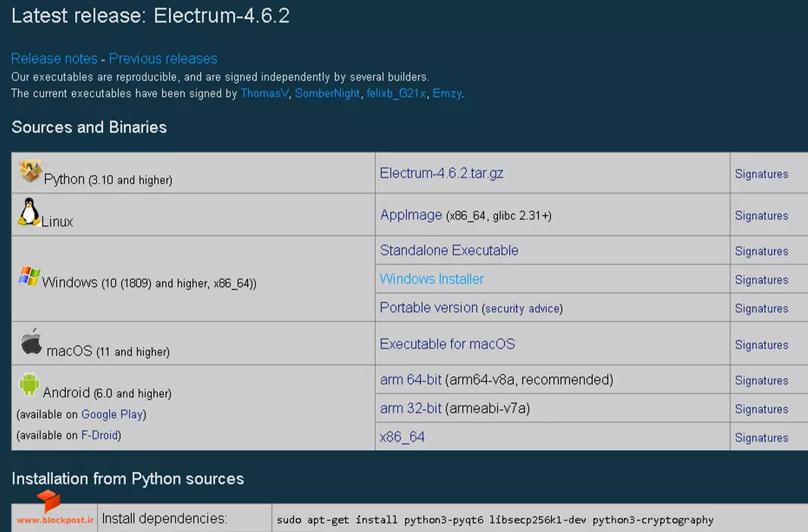Click the orange blockpost.ir cube logo
The height and width of the screenshot is (532, 808).
pyautogui.click(x=49, y=501)
